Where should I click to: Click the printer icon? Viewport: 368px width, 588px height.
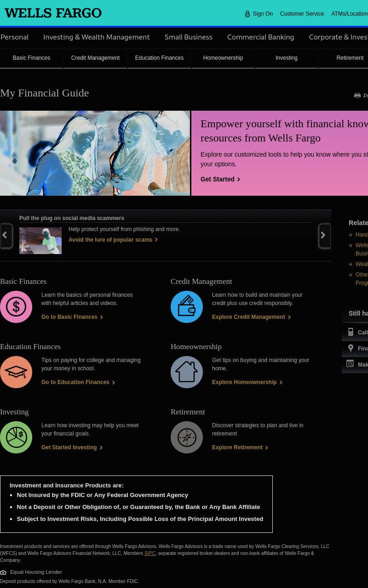[357, 96]
